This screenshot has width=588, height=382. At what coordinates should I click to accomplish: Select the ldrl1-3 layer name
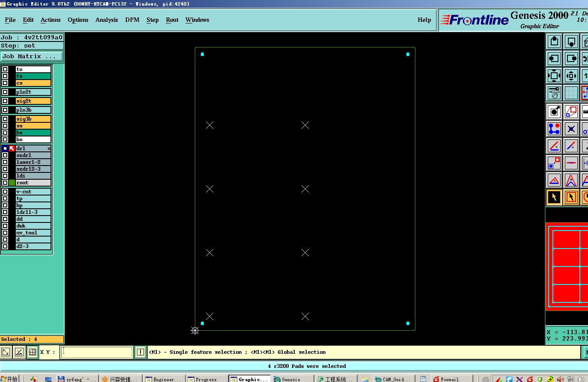pyautogui.click(x=33, y=212)
